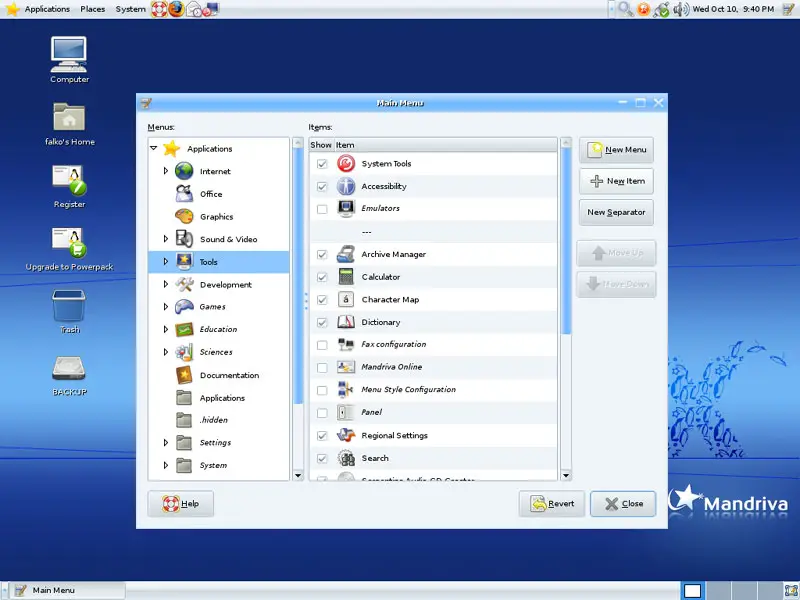Click the Show column header

click(321, 145)
